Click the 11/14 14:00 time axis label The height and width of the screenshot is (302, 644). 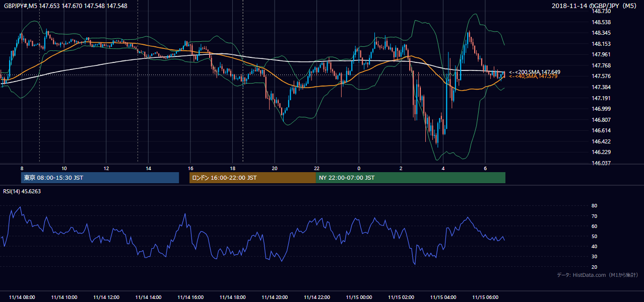click(x=148, y=297)
